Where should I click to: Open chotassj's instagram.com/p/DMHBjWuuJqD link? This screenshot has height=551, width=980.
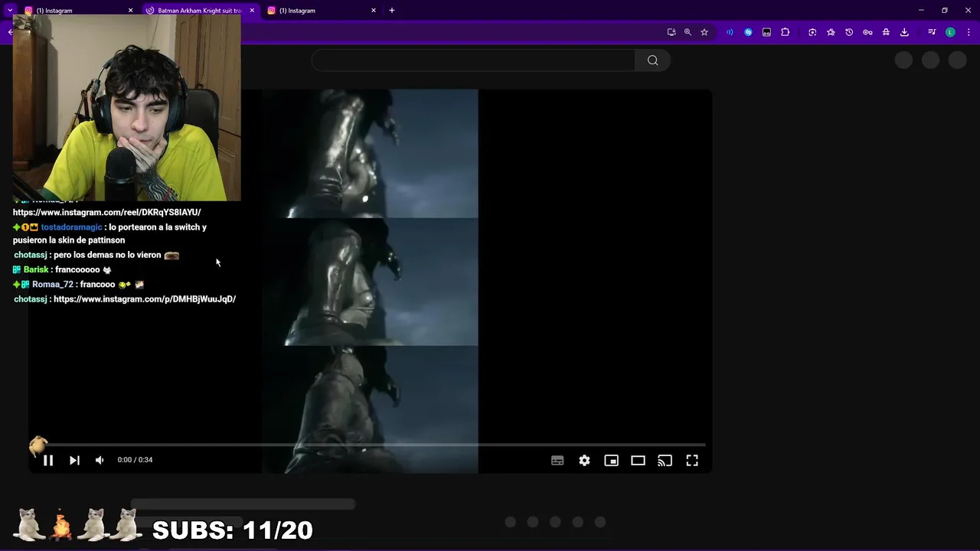point(145,299)
